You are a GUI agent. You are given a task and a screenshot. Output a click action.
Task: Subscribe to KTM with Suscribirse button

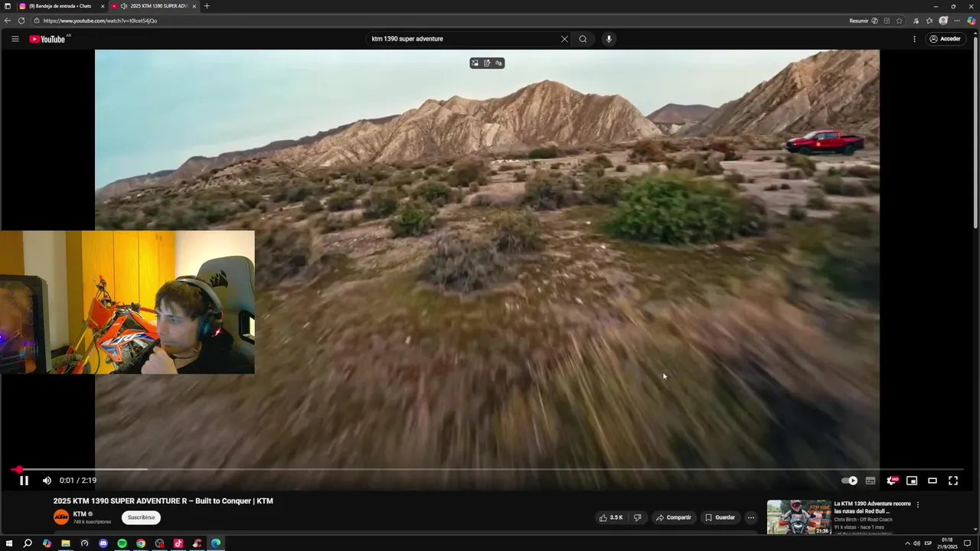point(141,517)
